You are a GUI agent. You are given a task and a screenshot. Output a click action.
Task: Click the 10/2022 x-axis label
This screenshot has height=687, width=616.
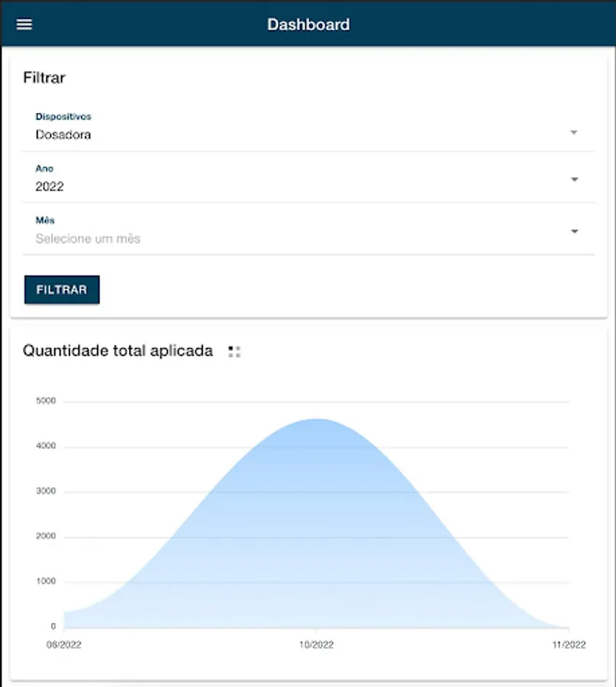(316, 645)
